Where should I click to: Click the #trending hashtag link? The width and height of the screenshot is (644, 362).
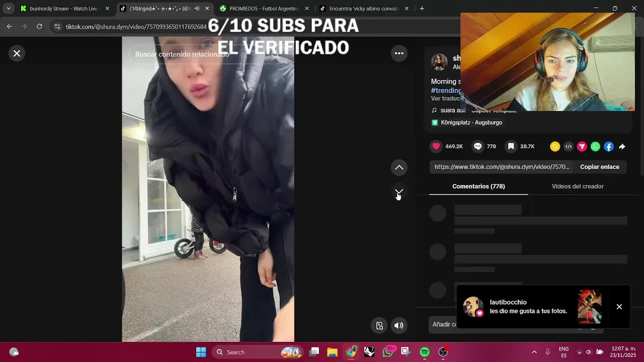pyautogui.click(x=446, y=90)
